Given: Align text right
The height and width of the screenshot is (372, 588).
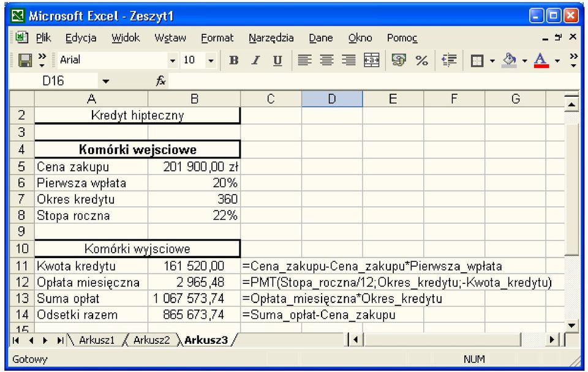Looking at the screenshot, I should pyautogui.click(x=349, y=60).
